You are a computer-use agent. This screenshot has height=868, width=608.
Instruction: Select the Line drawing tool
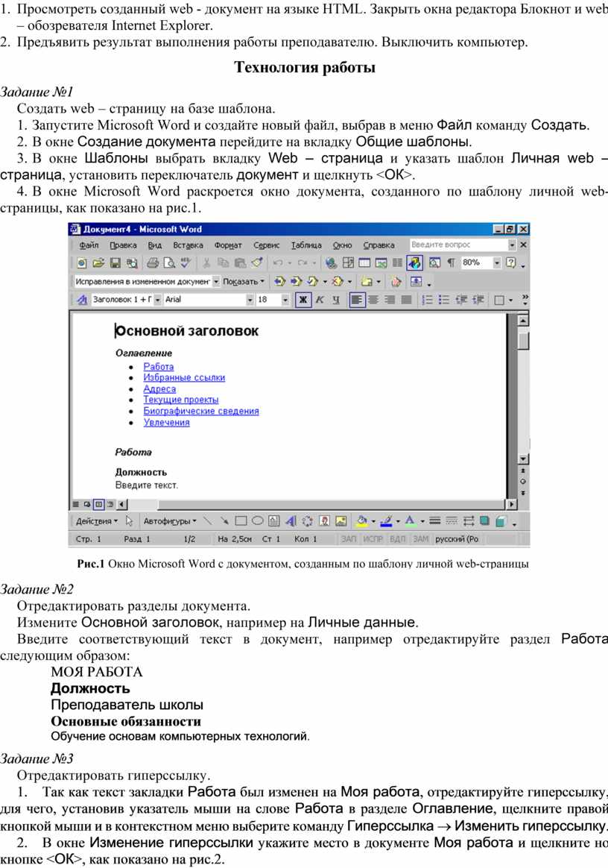(x=207, y=521)
